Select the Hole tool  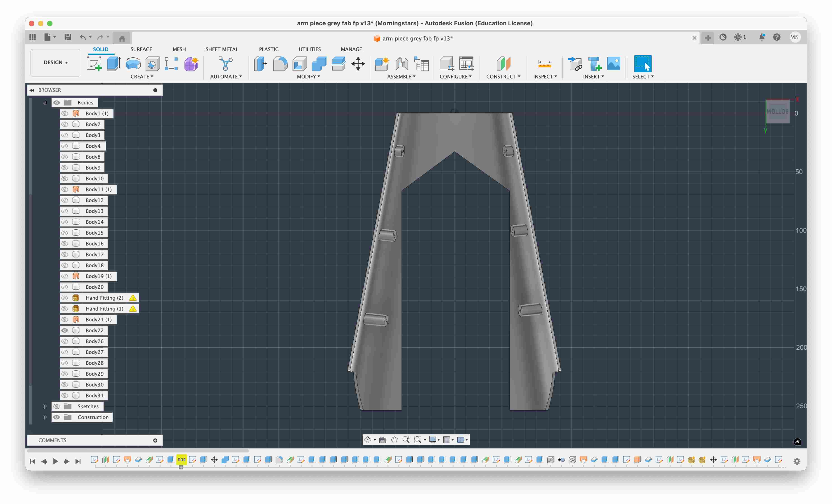[x=153, y=64]
